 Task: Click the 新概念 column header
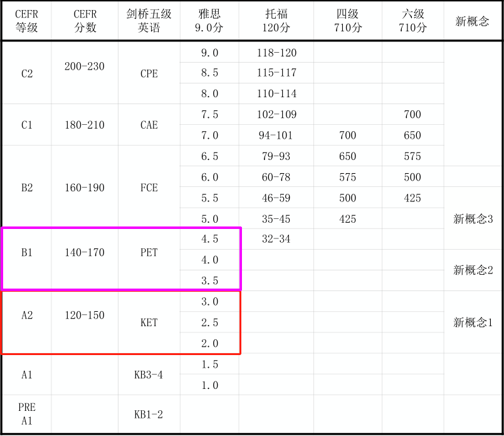472,19
